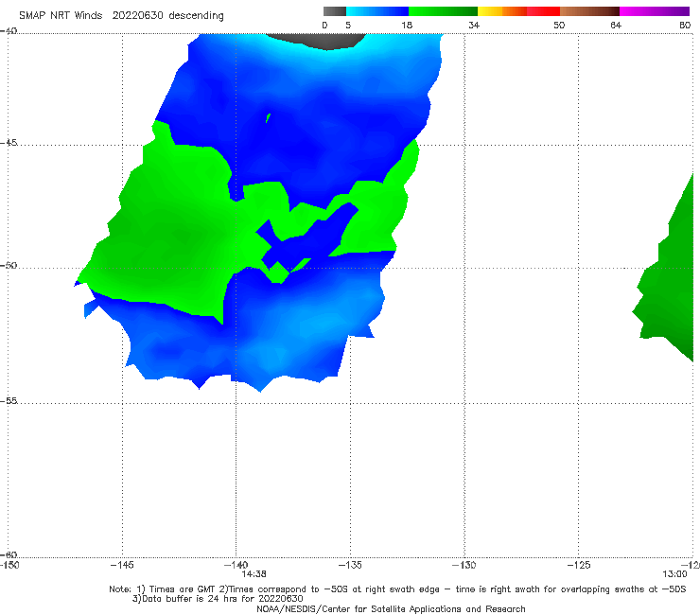Click the longitude label "-145"
Screen dimensions: 700x615
pyautogui.click(x=122, y=565)
